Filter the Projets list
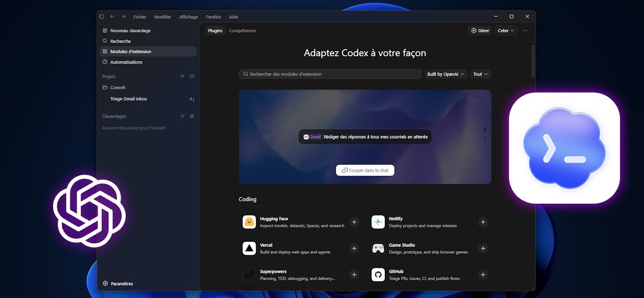The height and width of the screenshot is (298, 644). [x=183, y=77]
